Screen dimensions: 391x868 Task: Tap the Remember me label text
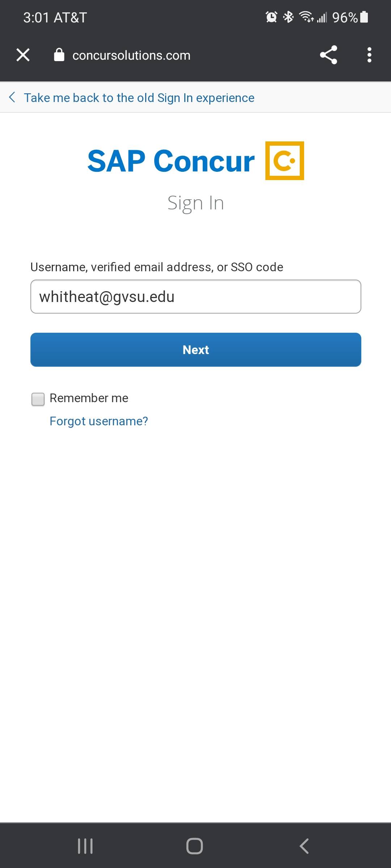[x=89, y=398]
